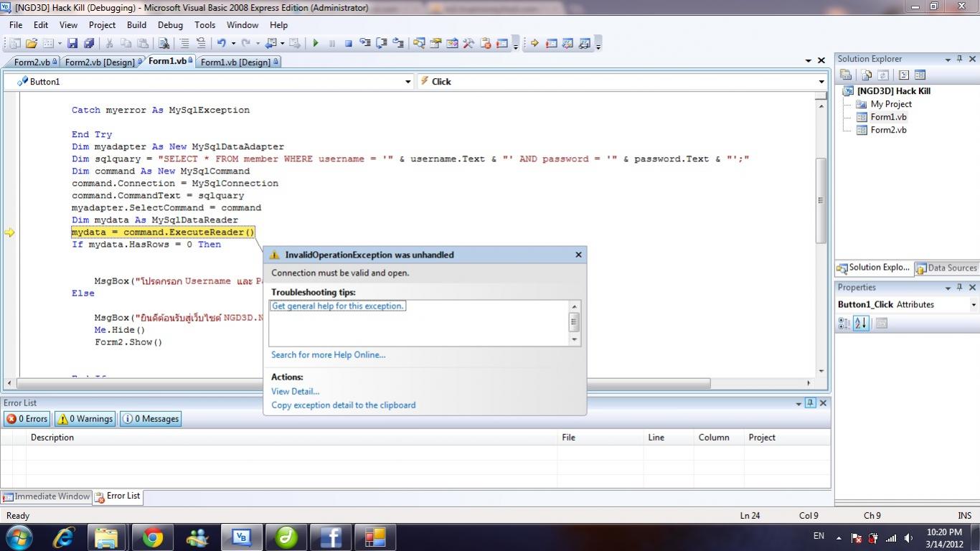Image resolution: width=980 pixels, height=551 pixels.
Task: Open Google Chrome from the taskbar
Action: [152, 537]
